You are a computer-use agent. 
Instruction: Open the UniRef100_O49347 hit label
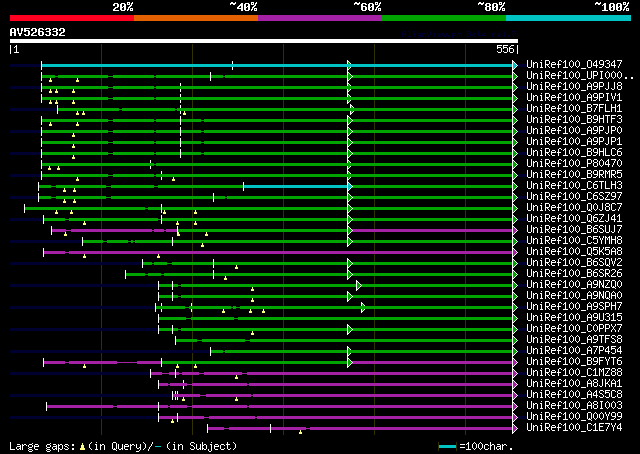click(574, 64)
